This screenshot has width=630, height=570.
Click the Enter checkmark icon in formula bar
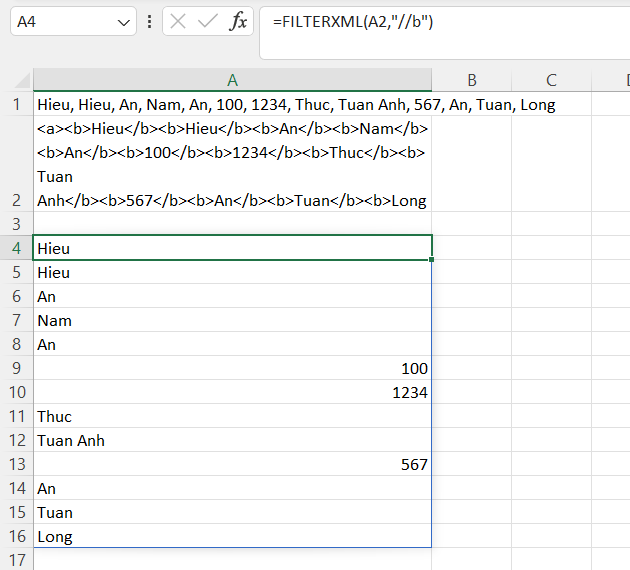[208, 22]
